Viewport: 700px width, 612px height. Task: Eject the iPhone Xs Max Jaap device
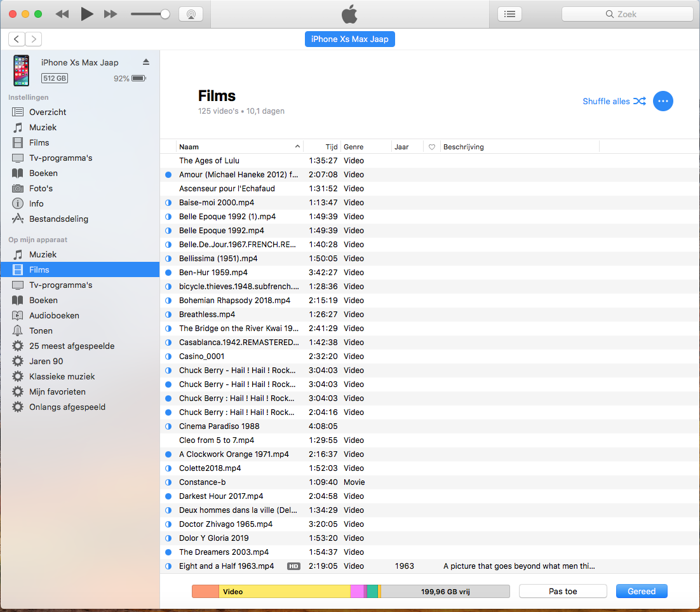[146, 62]
